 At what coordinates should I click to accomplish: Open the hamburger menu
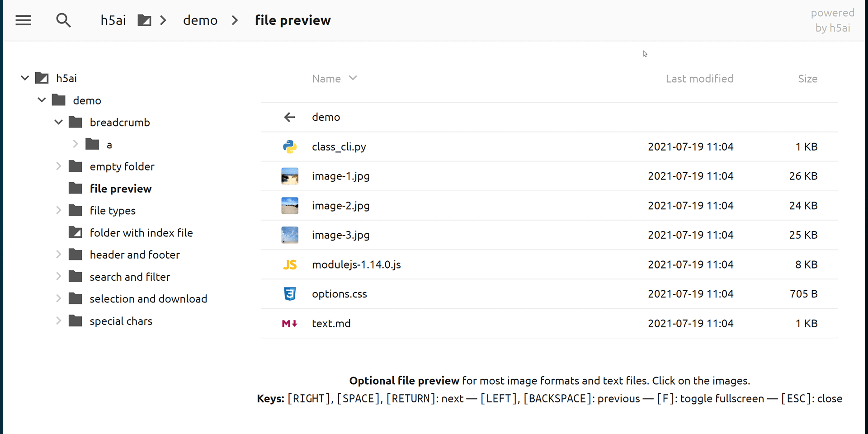click(x=23, y=20)
